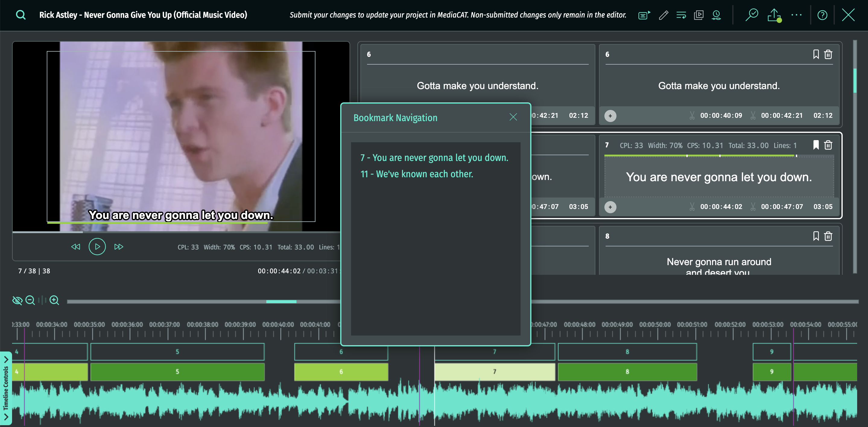Toggle bookmark on subtitle 7
Screen dimensions: 868x427
[x=816, y=145]
